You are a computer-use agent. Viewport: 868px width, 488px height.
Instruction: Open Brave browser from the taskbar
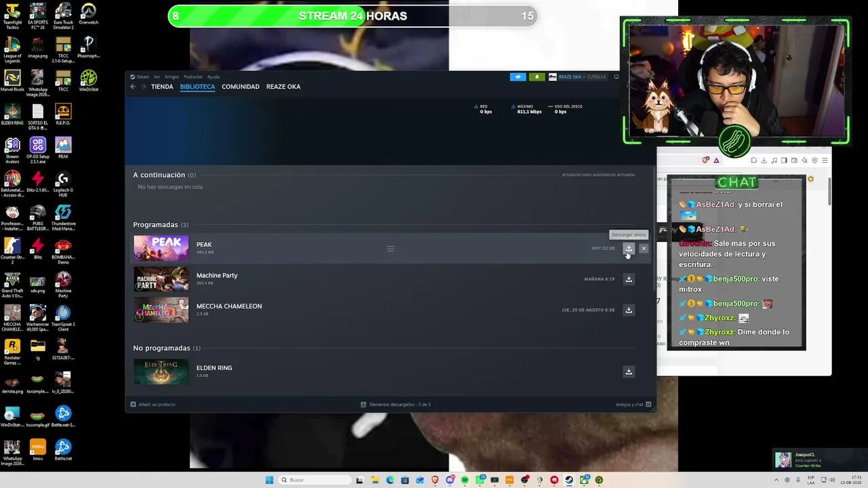click(435, 480)
